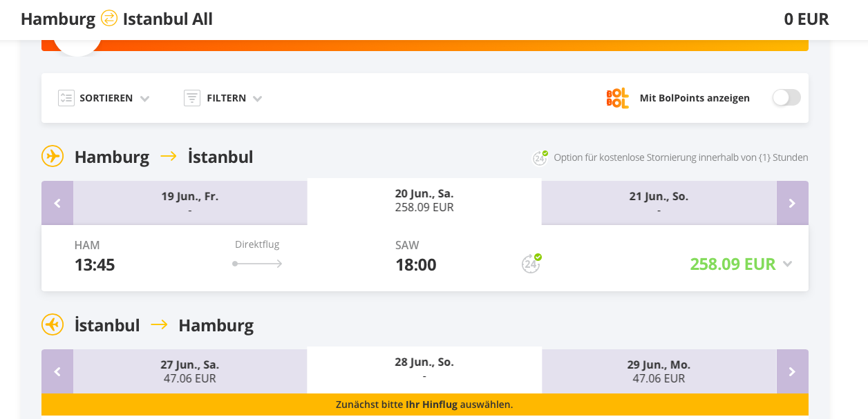Select the 27 Jun., Sa. return date

pyautogui.click(x=190, y=371)
